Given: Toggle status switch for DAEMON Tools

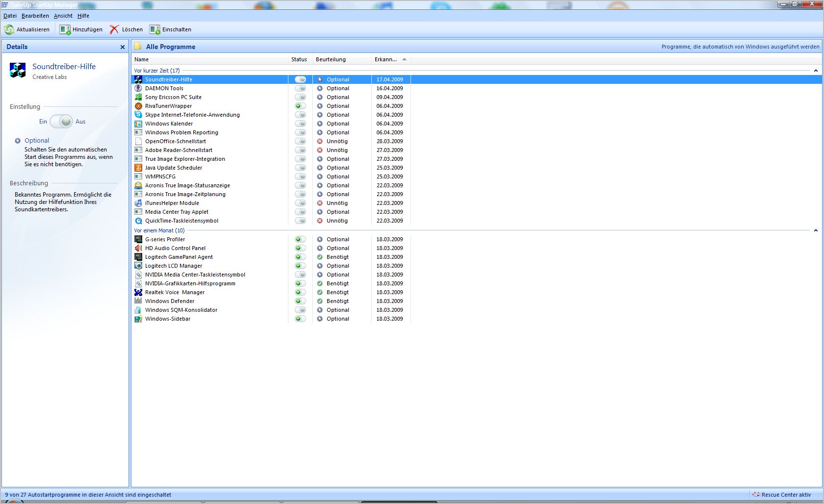Looking at the screenshot, I should coord(300,88).
